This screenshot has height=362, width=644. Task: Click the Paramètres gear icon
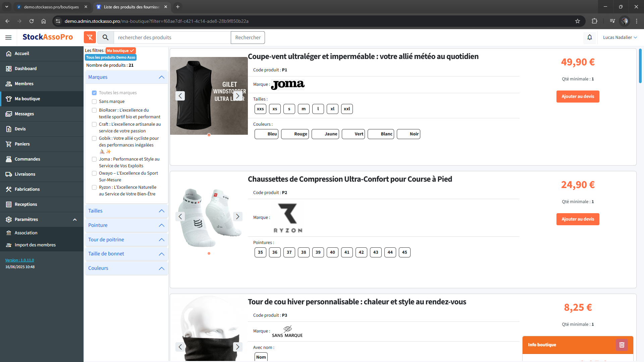pos(9,220)
